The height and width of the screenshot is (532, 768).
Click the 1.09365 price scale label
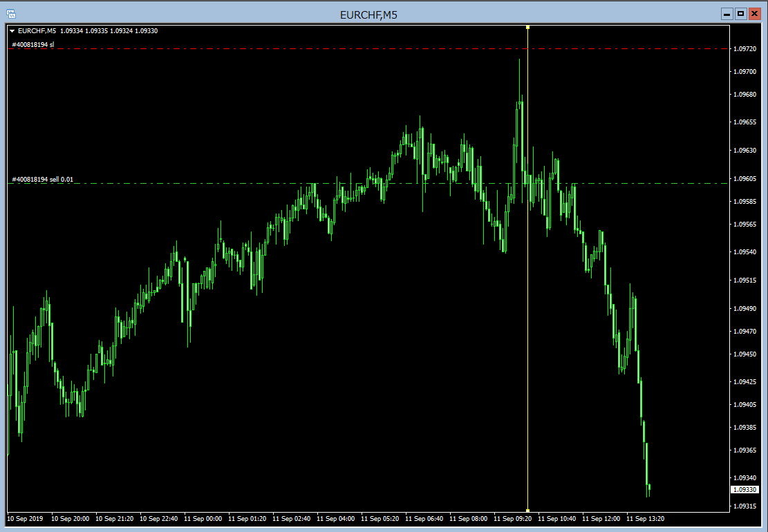point(744,450)
